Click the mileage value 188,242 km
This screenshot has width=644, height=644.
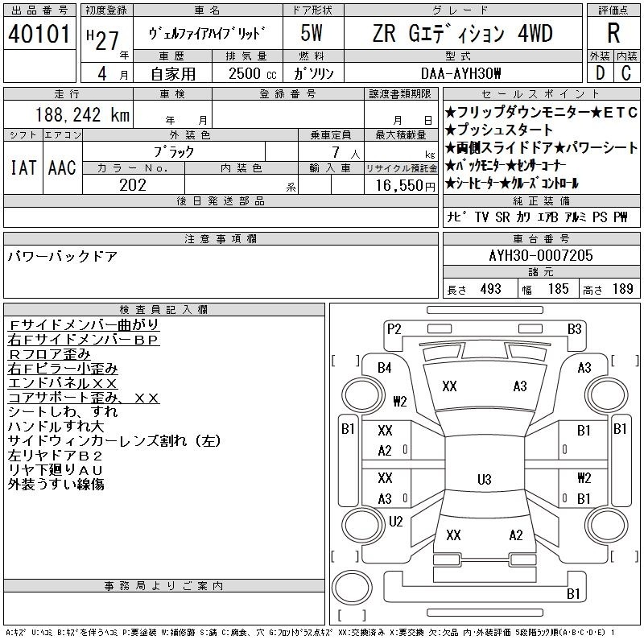(x=83, y=115)
